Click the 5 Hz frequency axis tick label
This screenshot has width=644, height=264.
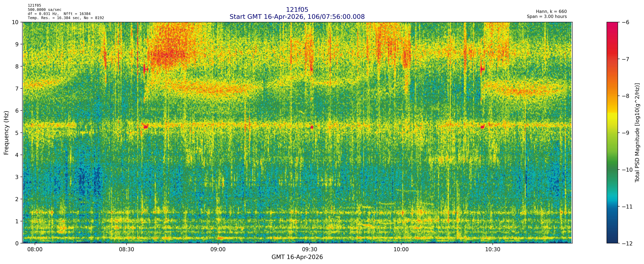click(17, 133)
